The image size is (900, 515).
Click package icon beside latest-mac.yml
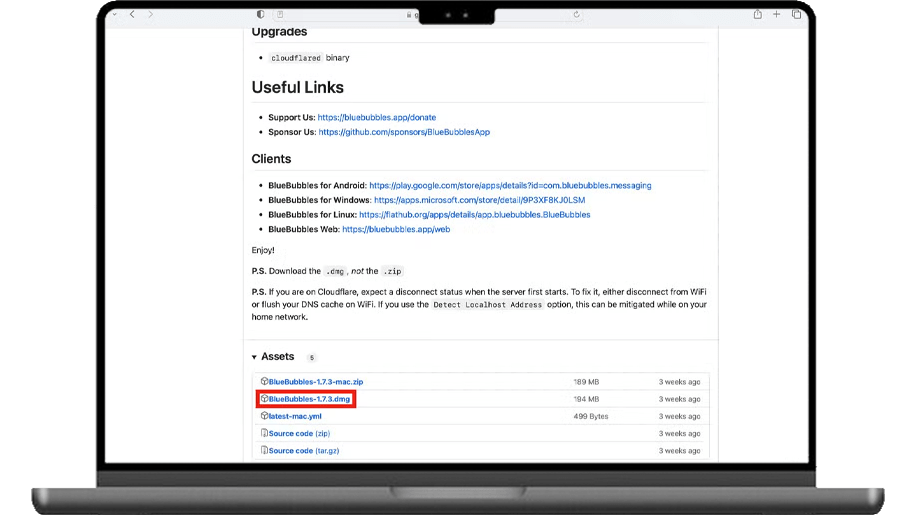point(264,416)
